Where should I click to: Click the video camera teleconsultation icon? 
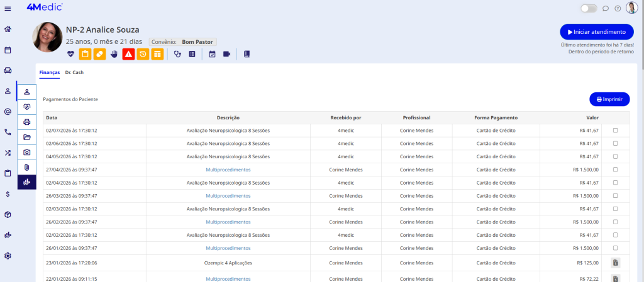pyautogui.click(x=226, y=54)
